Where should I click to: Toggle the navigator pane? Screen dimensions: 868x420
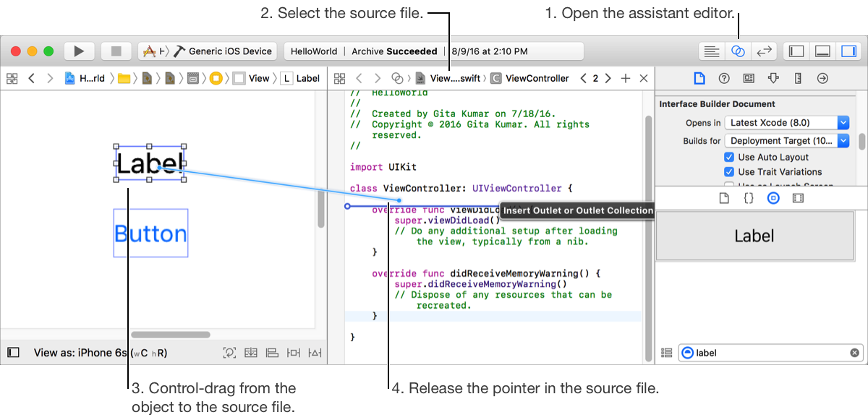pos(796,51)
